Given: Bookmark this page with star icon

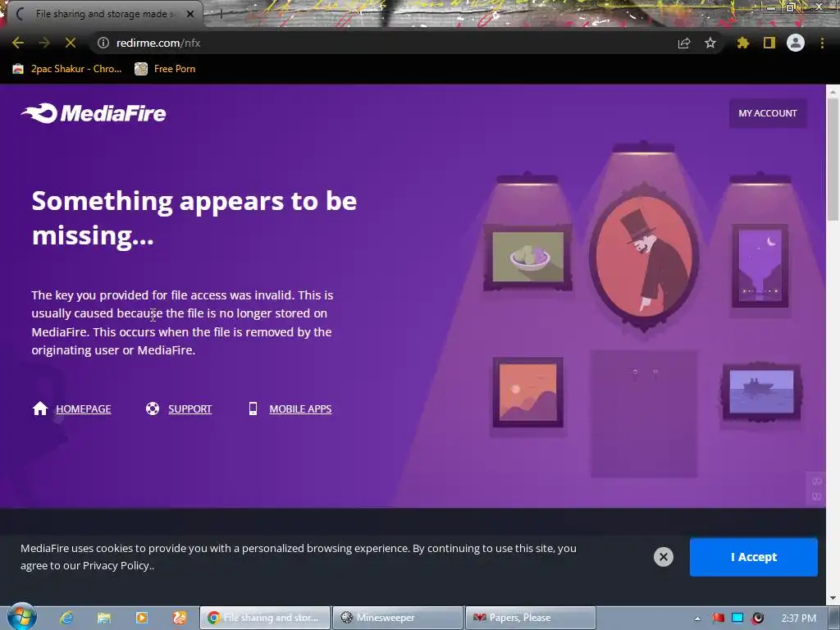Looking at the screenshot, I should [710, 43].
